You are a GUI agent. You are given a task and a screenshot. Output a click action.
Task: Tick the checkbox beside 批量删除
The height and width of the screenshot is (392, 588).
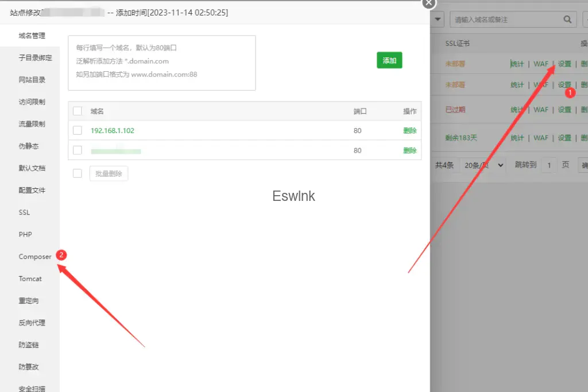click(x=78, y=173)
